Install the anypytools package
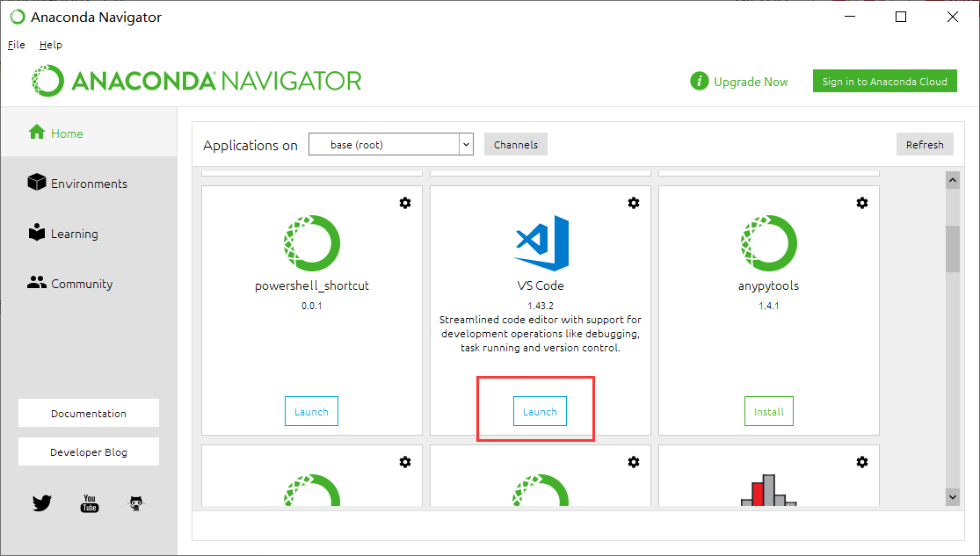Viewport: 980px width, 556px height. 768,410
